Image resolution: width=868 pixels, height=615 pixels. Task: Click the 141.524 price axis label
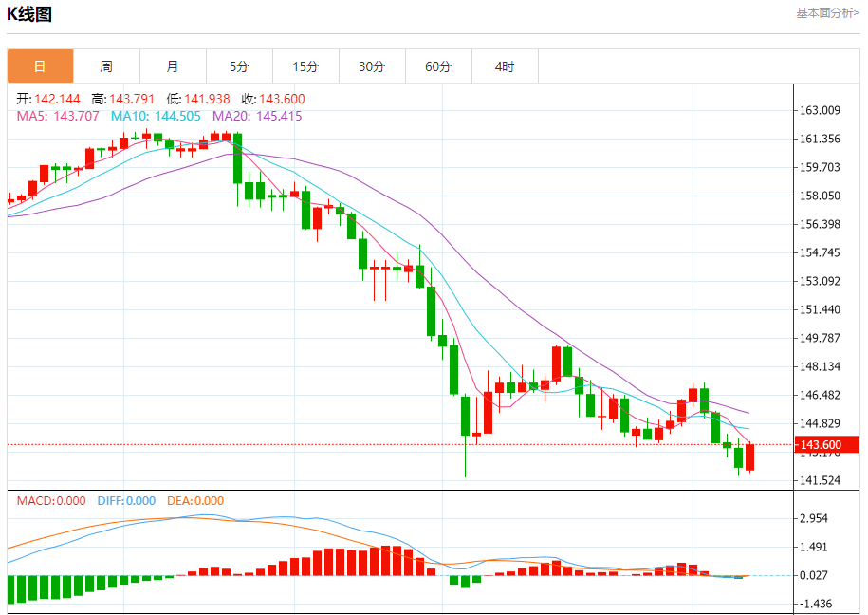(820, 480)
